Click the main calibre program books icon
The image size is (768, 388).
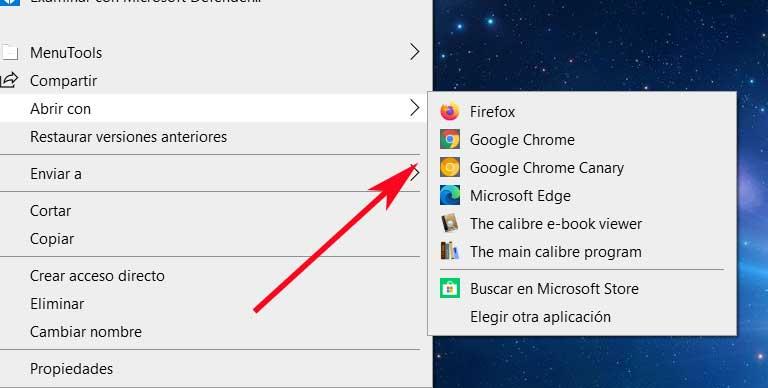tap(450, 251)
